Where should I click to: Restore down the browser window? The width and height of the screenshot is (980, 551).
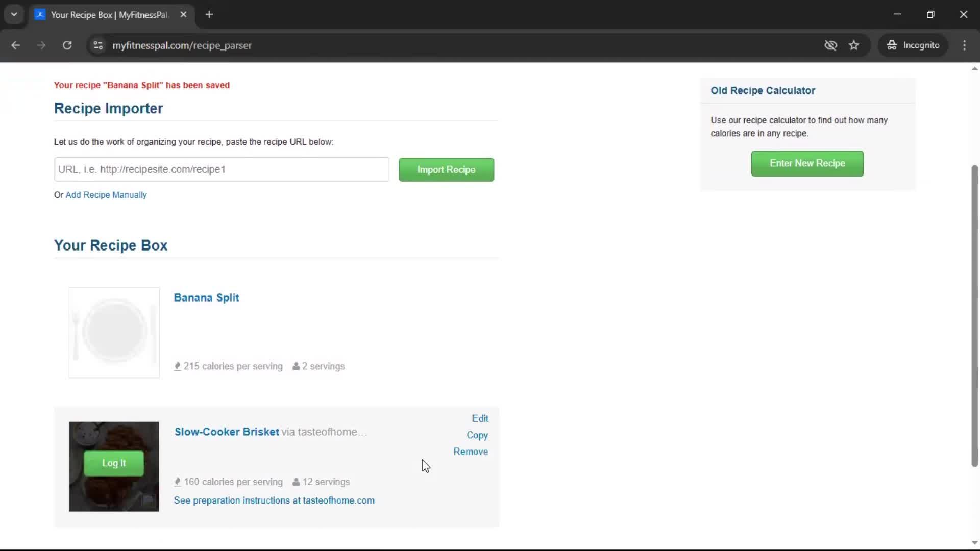pos(930,14)
